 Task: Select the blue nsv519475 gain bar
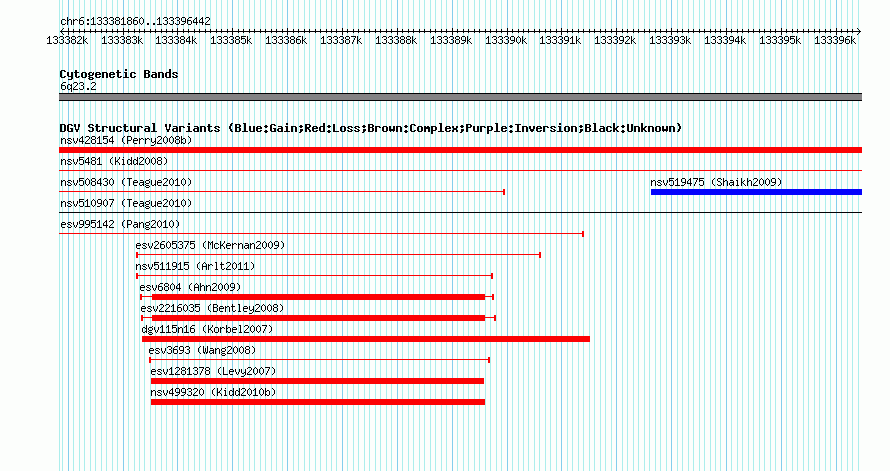[x=756, y=192]
